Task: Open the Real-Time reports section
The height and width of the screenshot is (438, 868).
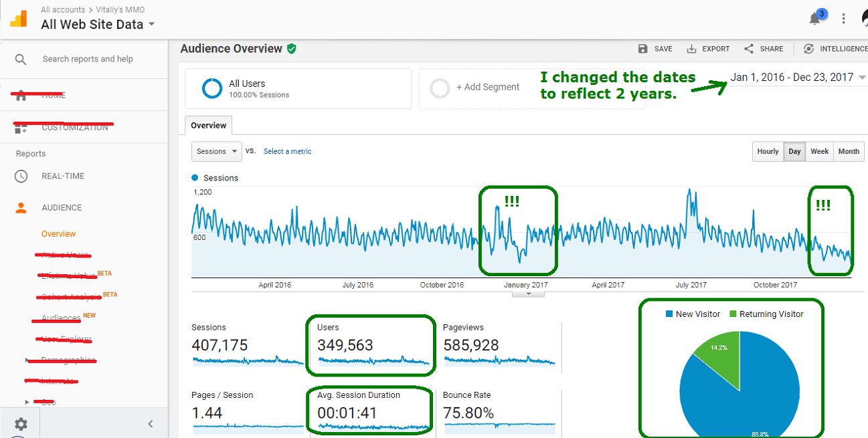Action: pyautogui.click(x=63, y=177)
